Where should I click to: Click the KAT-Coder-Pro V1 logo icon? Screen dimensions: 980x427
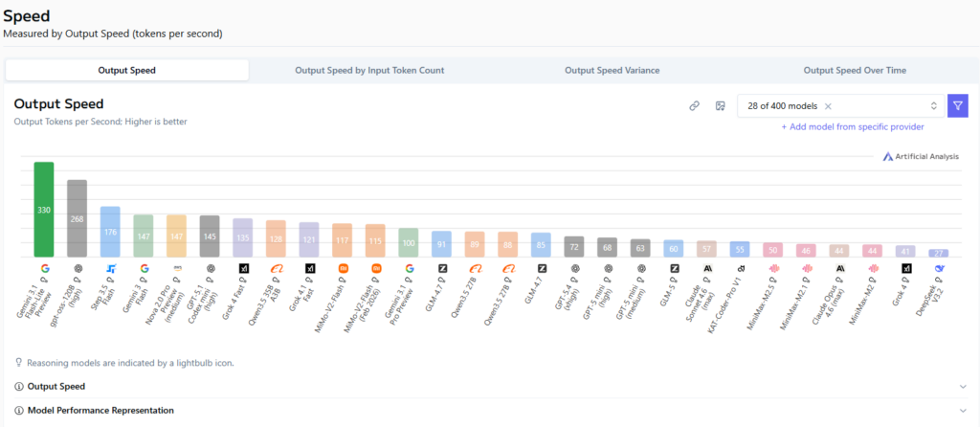click(740, 269)
